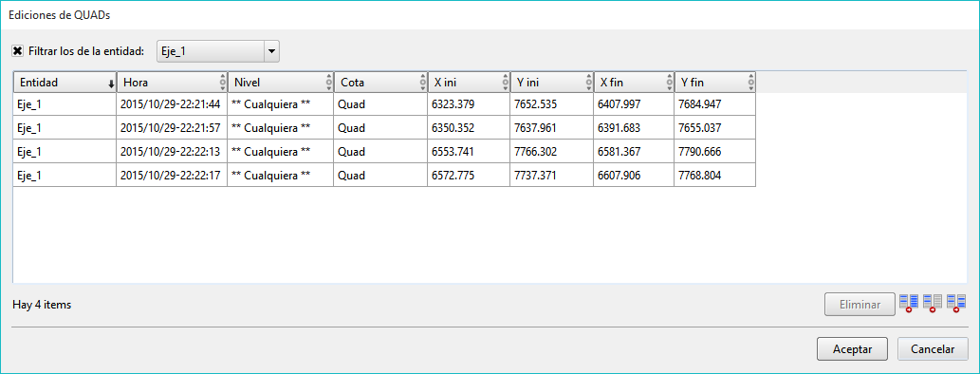Select the Y fin value 7768.804
The width and height of the screenshot is (980, 374).
click(x=715, y=176)
